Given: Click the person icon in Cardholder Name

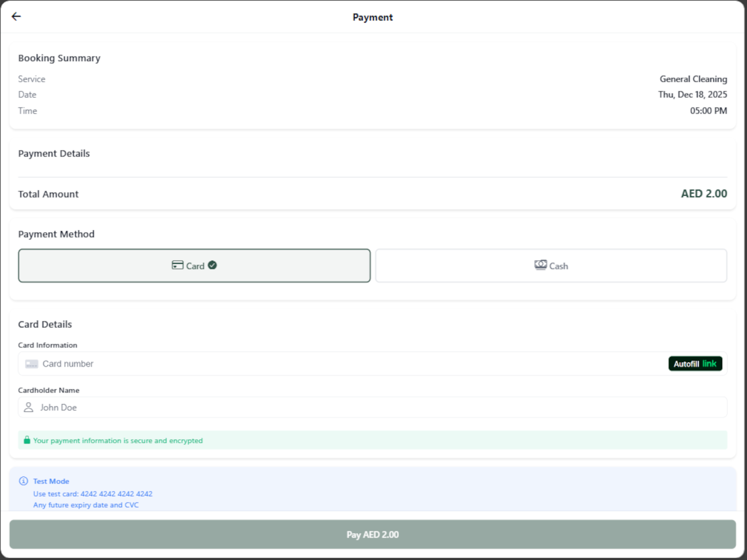Looking at the screenshot, I should 29,407.
